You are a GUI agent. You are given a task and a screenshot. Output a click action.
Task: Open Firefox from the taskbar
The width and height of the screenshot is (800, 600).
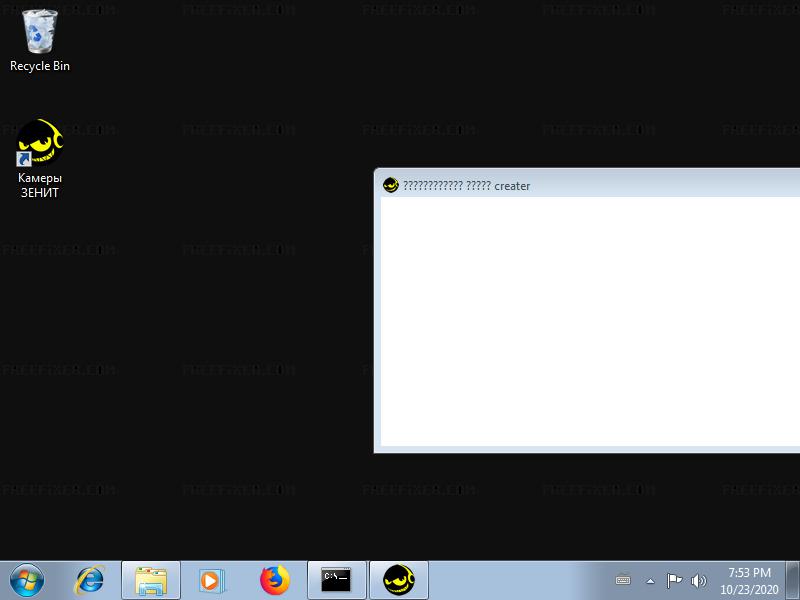click(x=274, y=581)
